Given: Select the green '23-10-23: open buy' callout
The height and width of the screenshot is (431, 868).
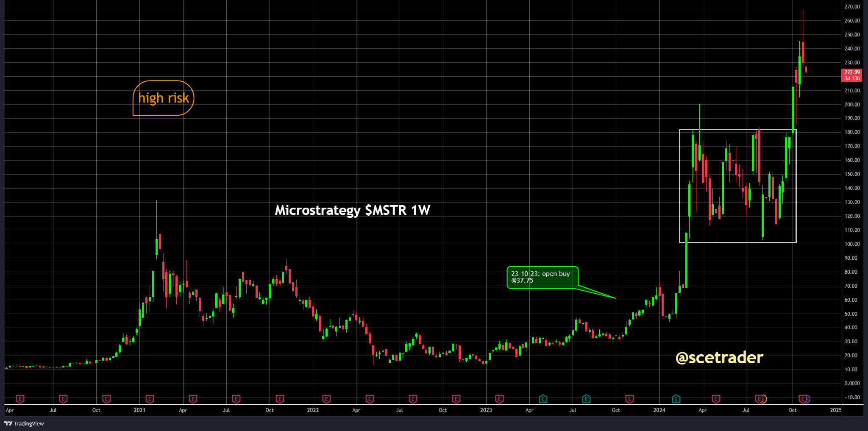Looking at the screenshot, I should [542, 277].
